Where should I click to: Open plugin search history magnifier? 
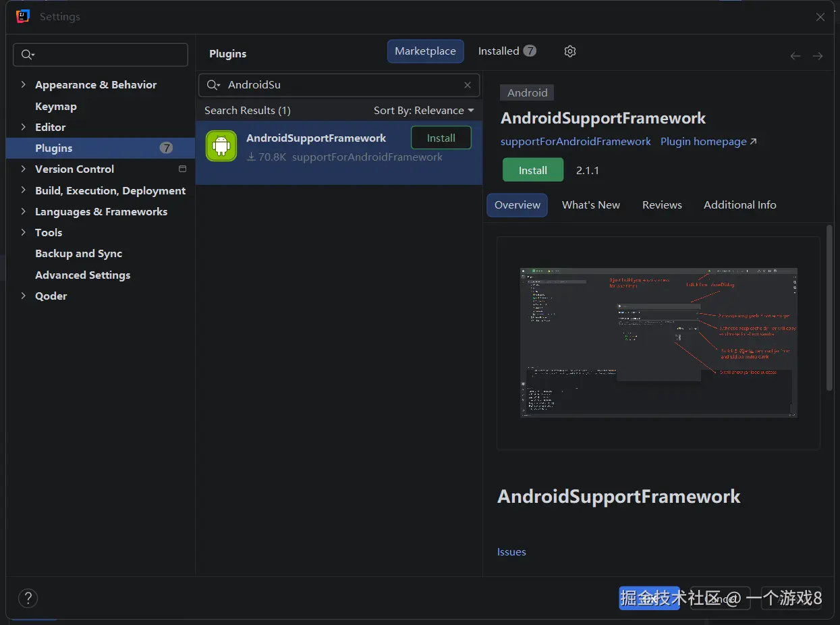coord(213,85)
